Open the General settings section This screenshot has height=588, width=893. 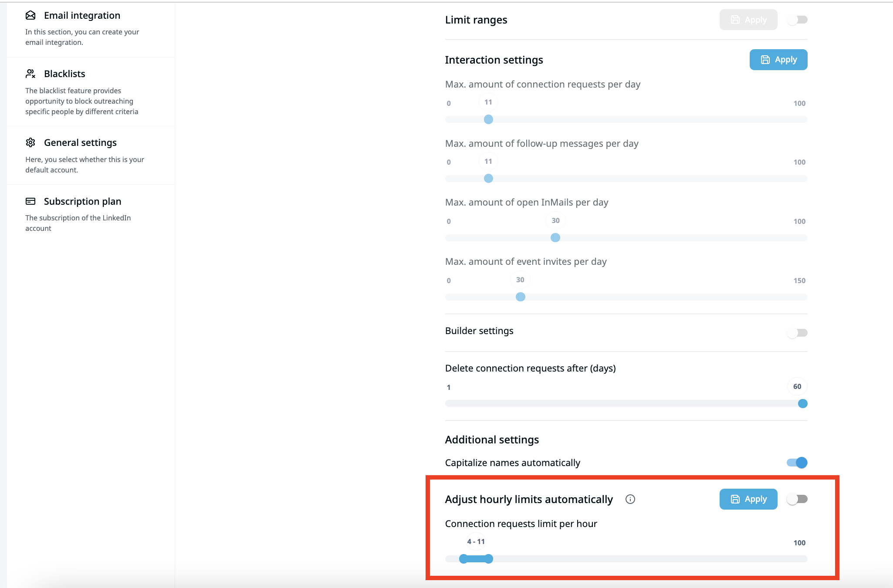point(80,142)
